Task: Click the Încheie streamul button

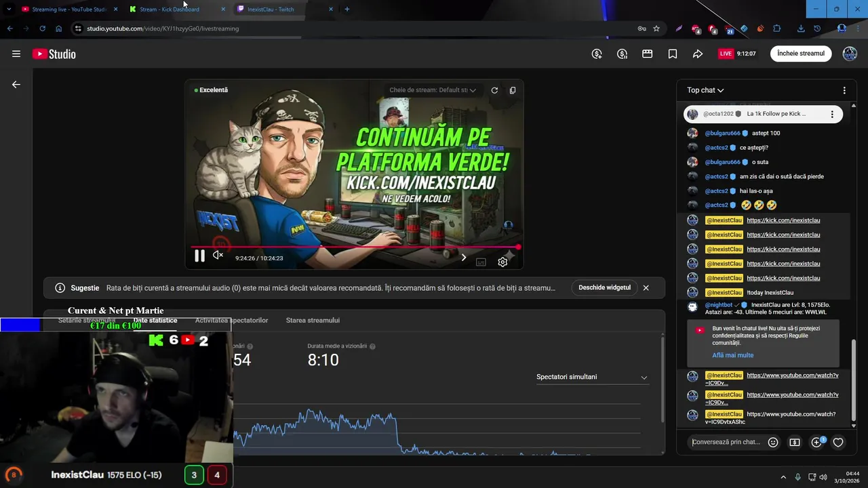Action: point(801,54)
